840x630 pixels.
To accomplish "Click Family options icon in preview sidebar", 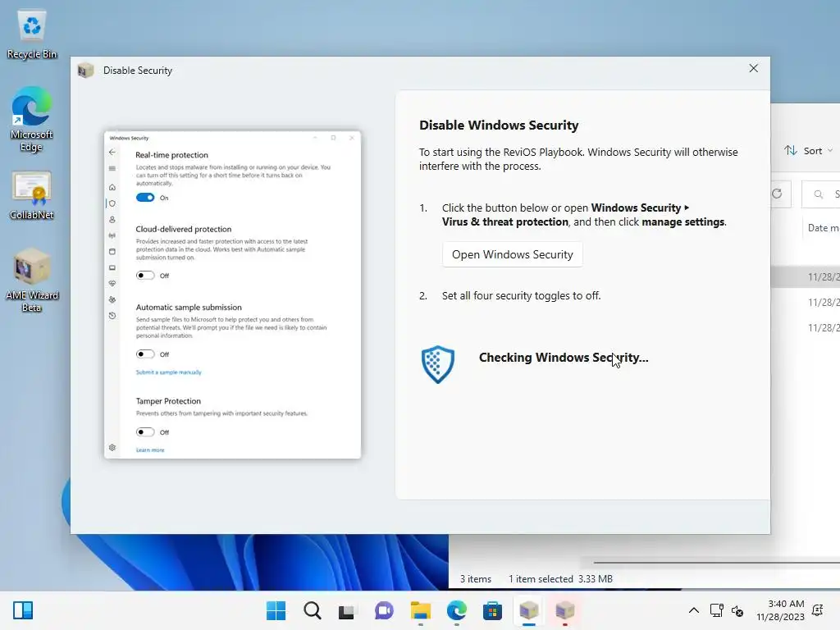I will 112,299.
